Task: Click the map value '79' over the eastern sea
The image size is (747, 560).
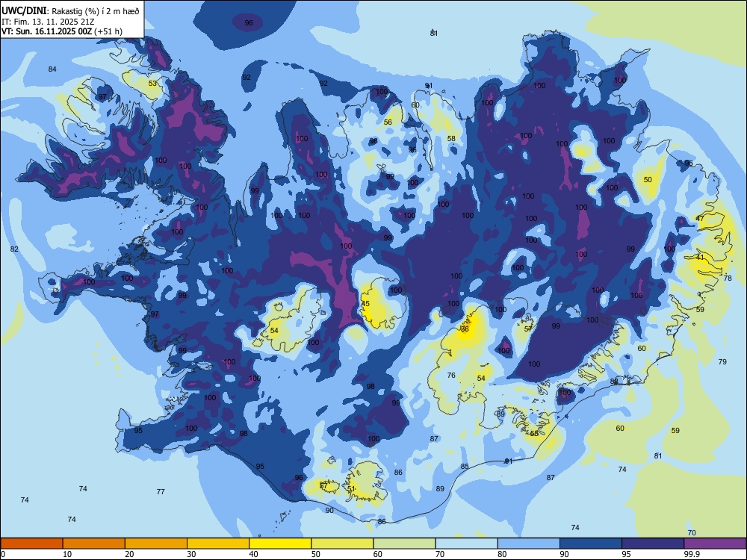Action: tap(722, 362)
